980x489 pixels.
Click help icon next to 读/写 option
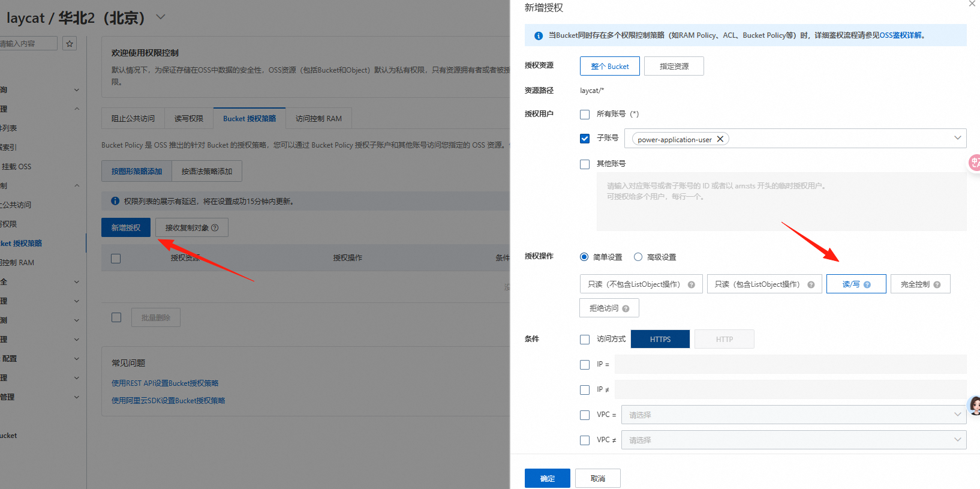pos(867,284)
